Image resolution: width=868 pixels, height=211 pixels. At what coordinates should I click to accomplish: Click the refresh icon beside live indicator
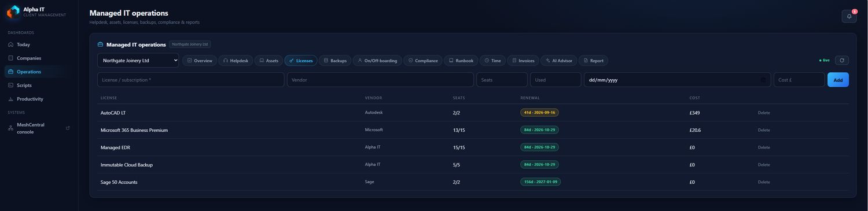coord(841,60)
